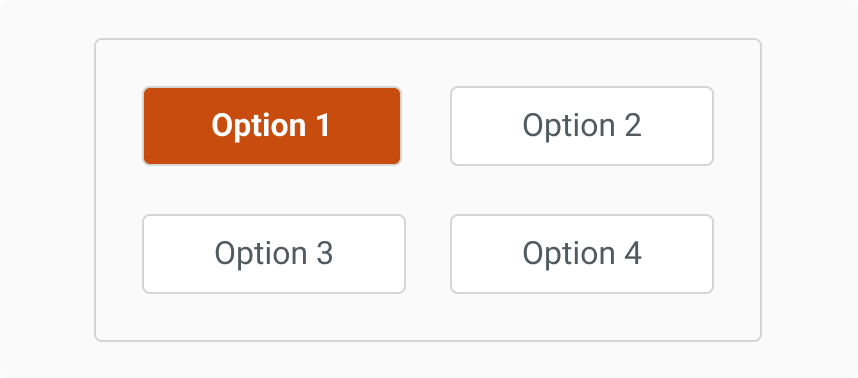Click the Option 3 button
This screenshot has height=378, width=858.
(274, 254)
